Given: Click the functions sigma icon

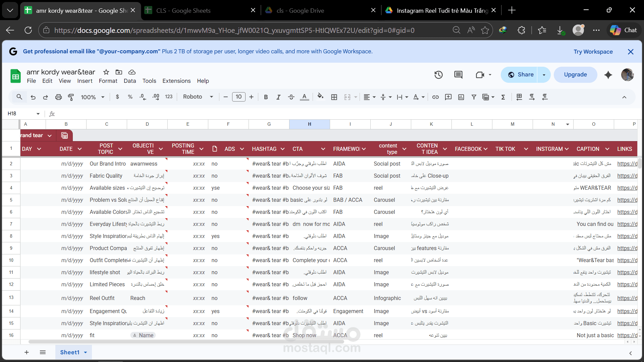Looking at the screenshot, I should pos(503,97).
